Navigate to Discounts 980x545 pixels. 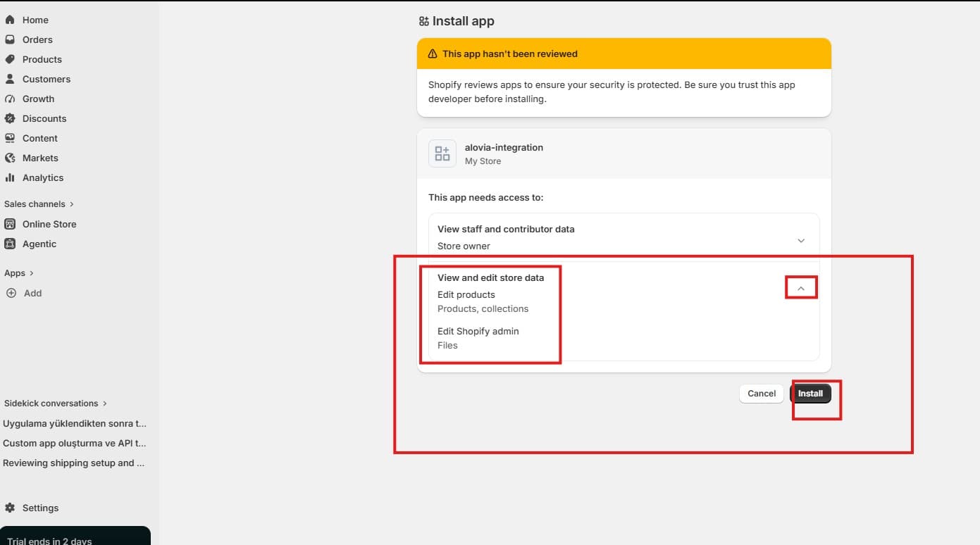click(44, 118)
